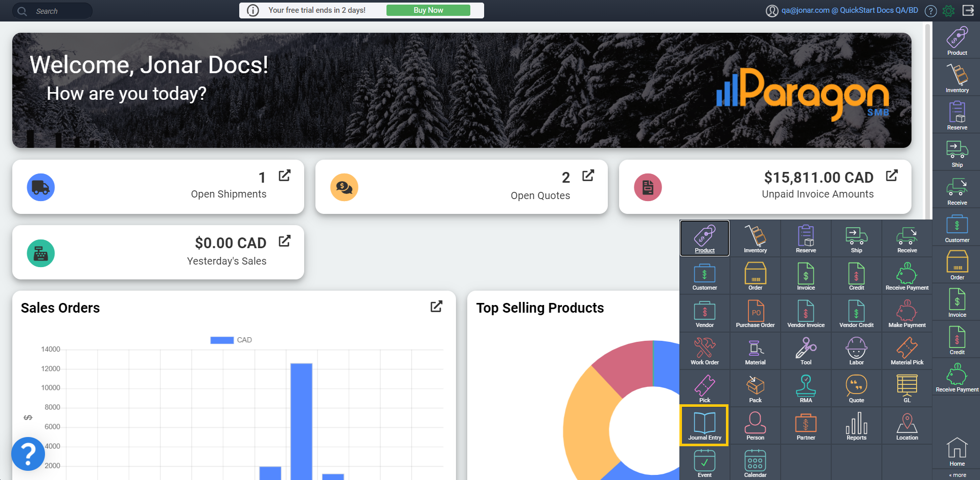Click Inventory in the right sidebar
980x480 pixels.
[x=957, y=78]
